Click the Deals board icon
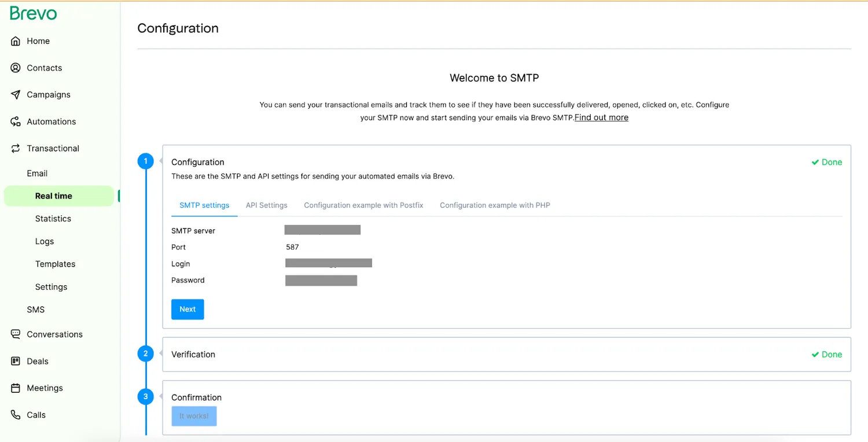The image size is (868, 442). coord(16,361)
